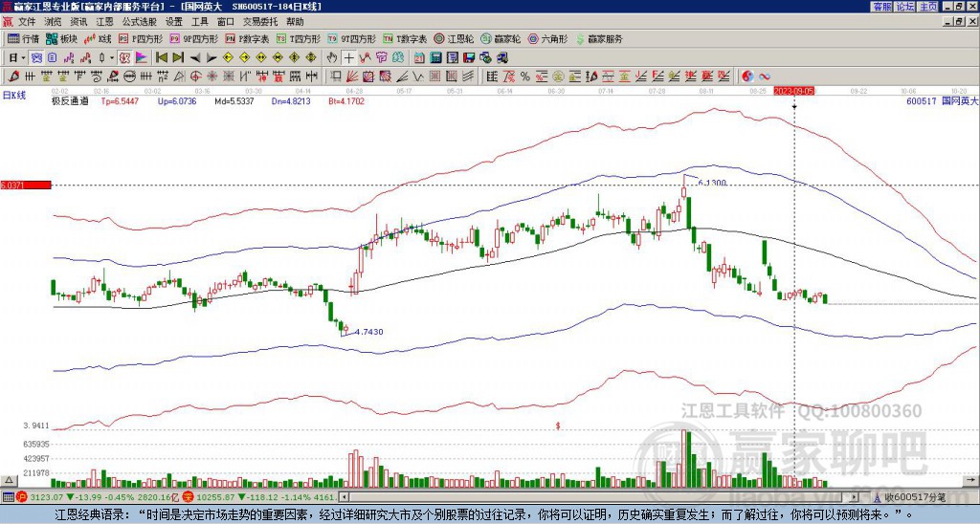Open the 行情 market quotes view
The width and height of the screenshot is (980, 524).
23,38
